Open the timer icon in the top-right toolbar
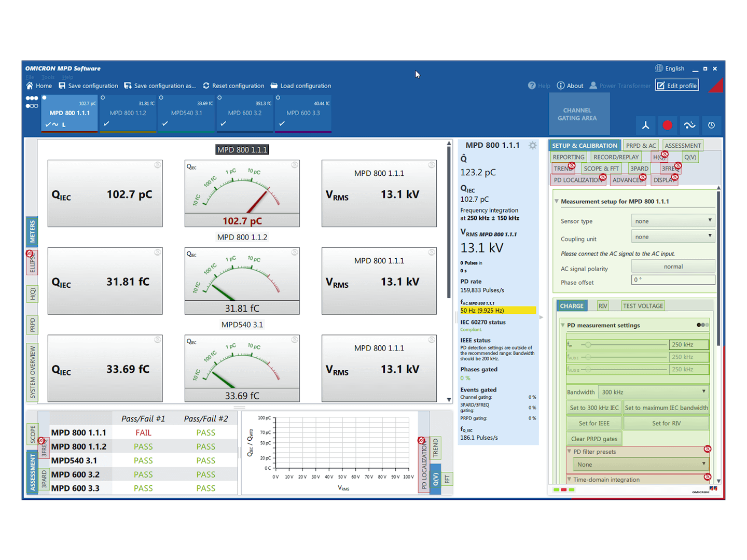The height and width of the screenshot is (560, 747). [711, 125]
